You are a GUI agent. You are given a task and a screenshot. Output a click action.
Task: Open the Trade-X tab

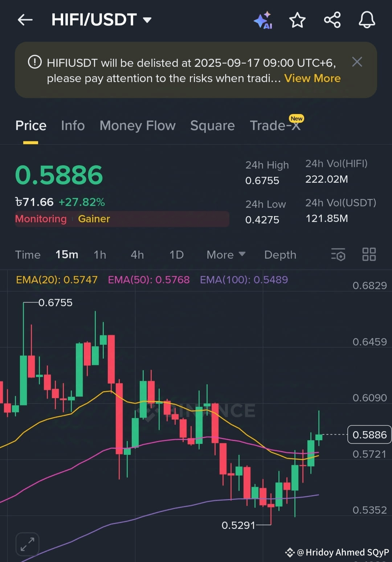tap(275, 125)
